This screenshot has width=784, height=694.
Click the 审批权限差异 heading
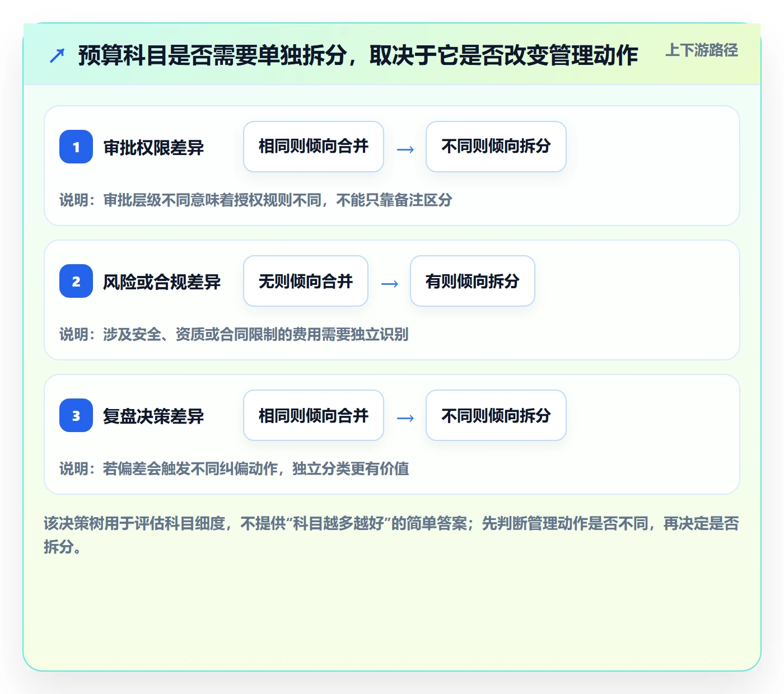pos(153,148)
